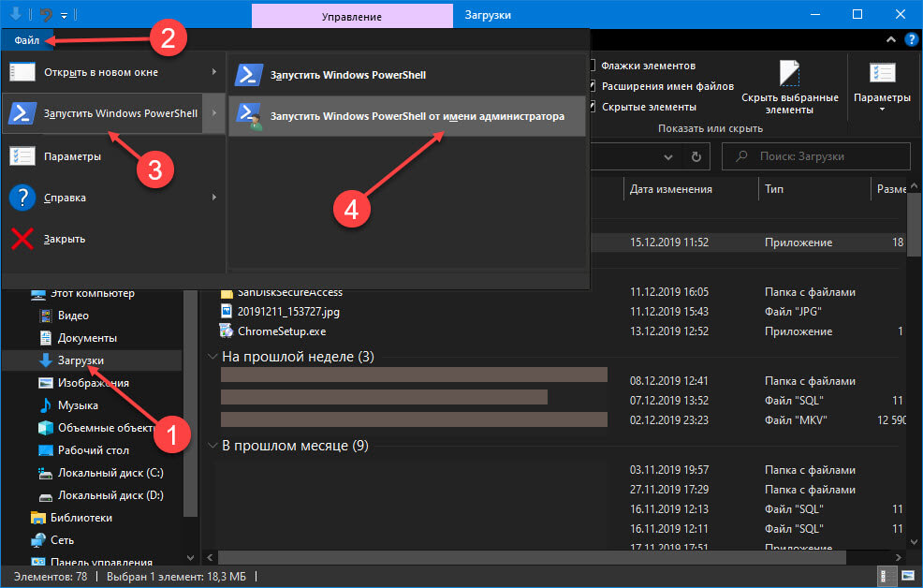The image size is (923, 588).
Task: Select the Управление ribbon tab
Action: 352,17
